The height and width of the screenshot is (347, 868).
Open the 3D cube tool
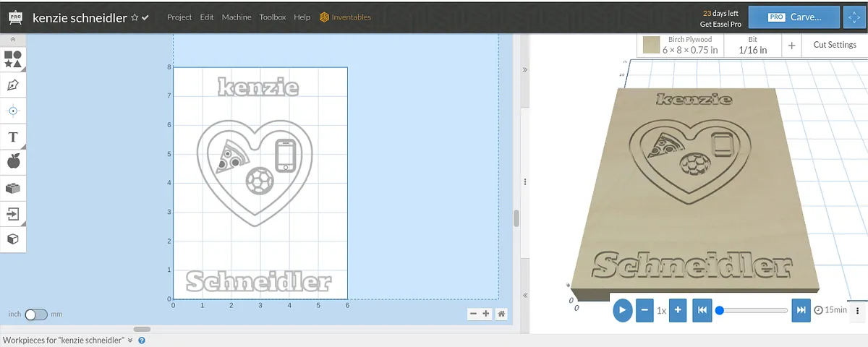[13, 239]
